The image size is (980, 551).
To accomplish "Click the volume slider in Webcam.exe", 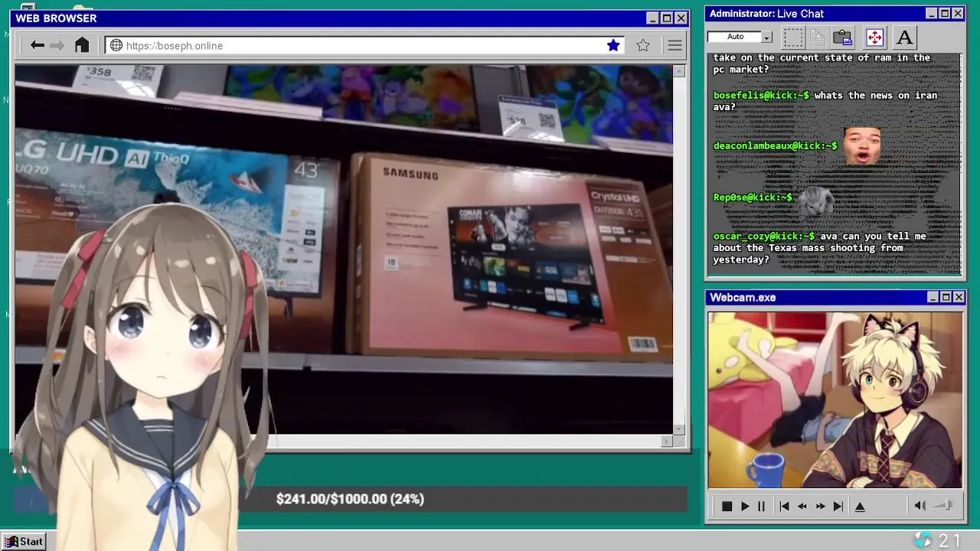I will tap(944, 505).
